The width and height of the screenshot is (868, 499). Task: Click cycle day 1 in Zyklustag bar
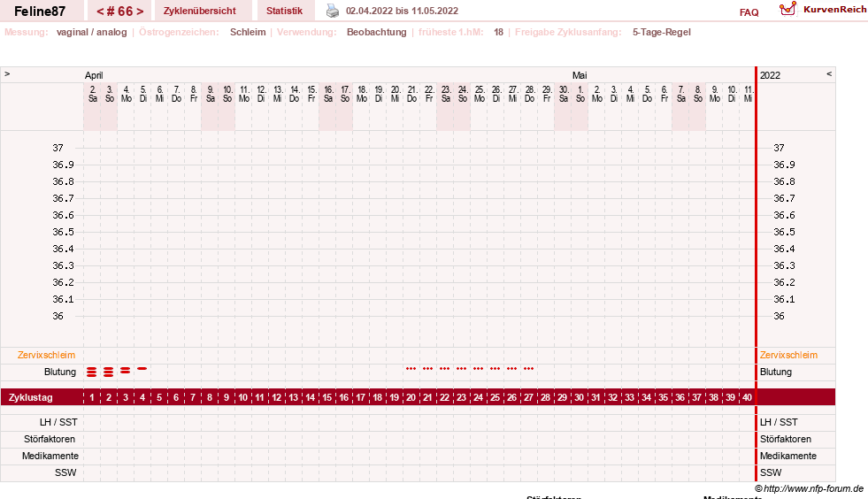pos(92,397)
